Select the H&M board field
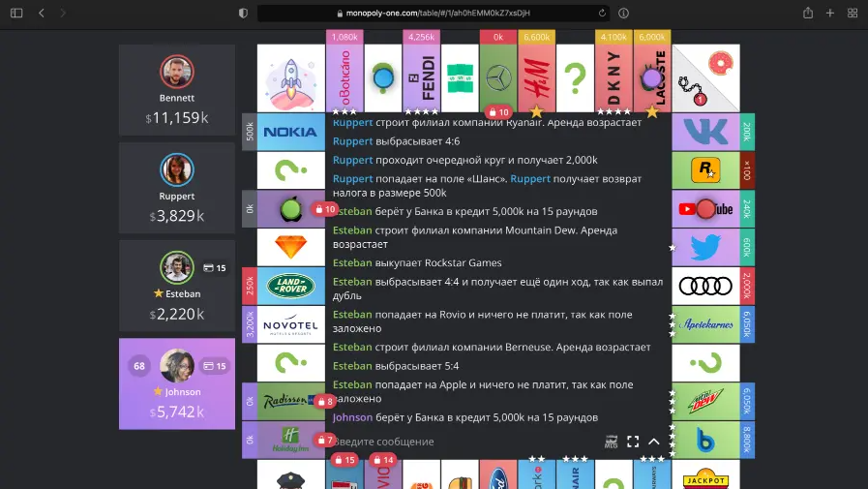Screen dimensions: 868x489 coord(536,78)
